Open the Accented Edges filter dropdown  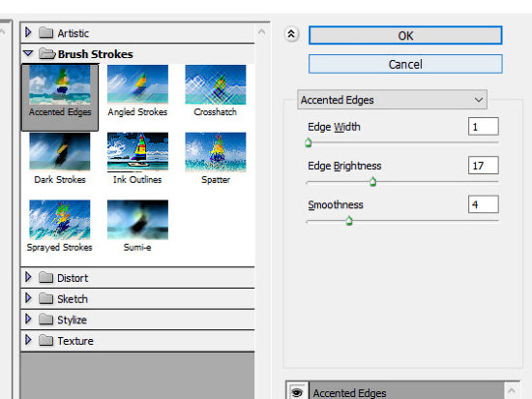[x=392, y=100]
